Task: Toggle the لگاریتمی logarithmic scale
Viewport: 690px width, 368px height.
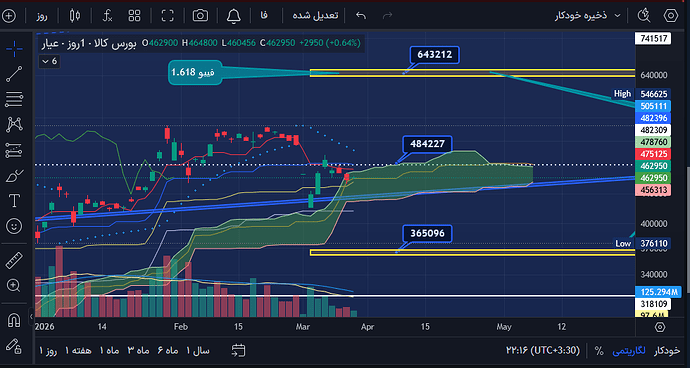Action: click(629, 351)
